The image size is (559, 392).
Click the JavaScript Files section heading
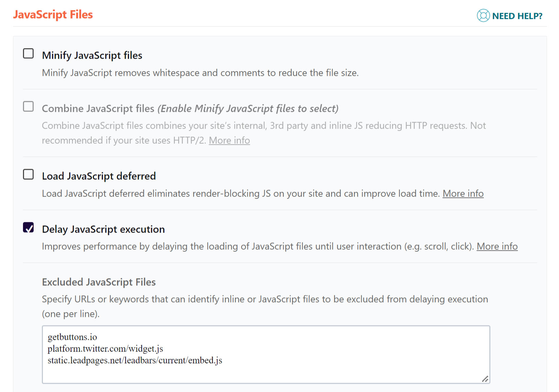[53, 14]
